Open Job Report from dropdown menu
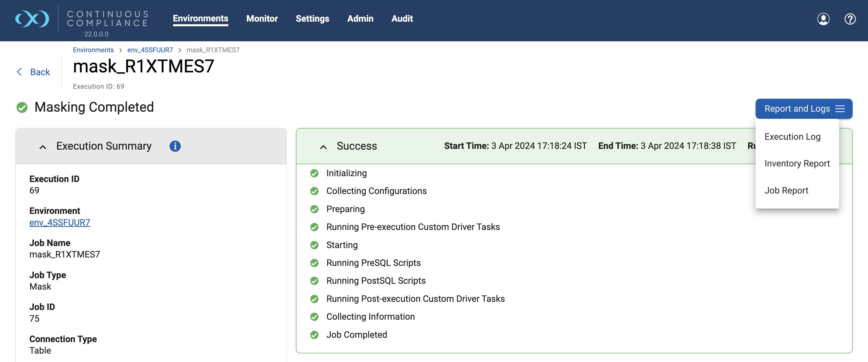This screenshot has width=868, height=362. 786,190
